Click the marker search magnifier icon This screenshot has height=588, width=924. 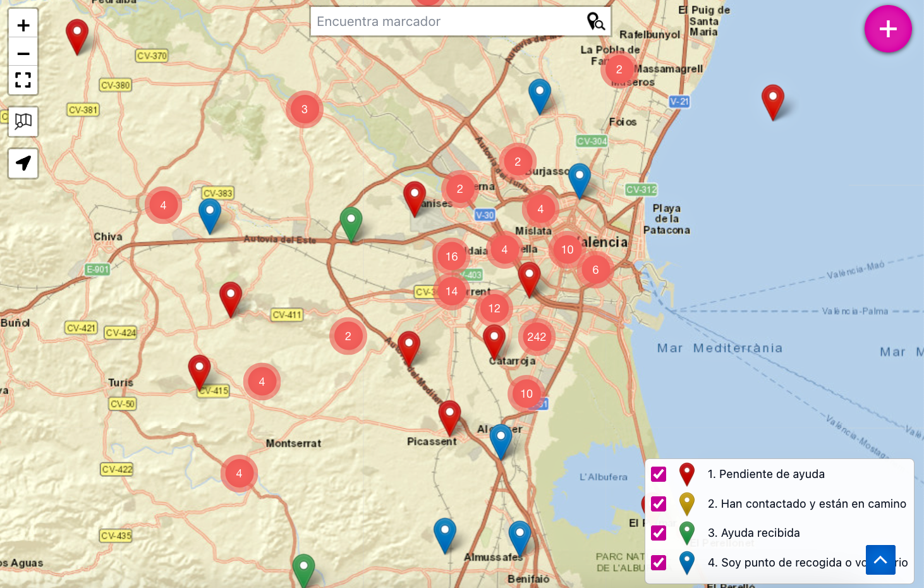coord(595,21)
